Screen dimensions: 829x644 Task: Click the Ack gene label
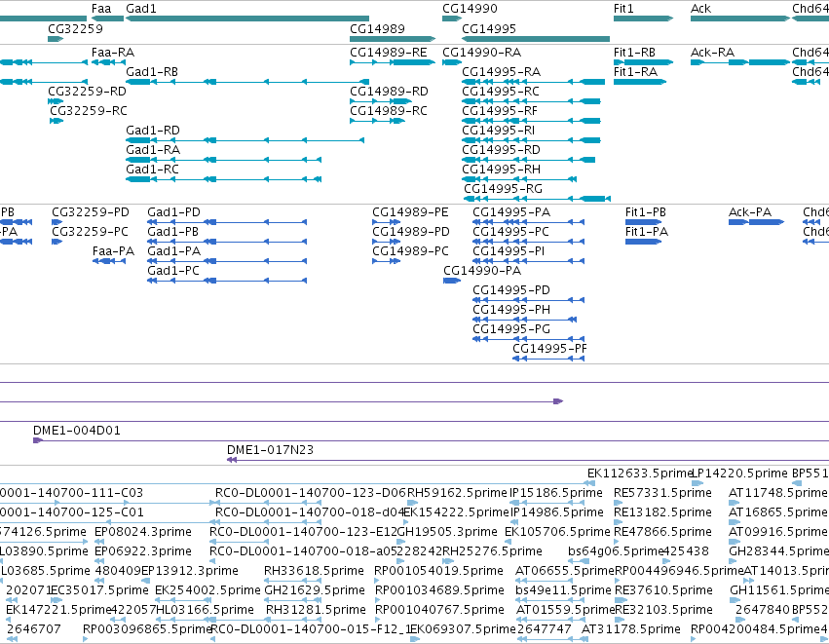coord(700,9)
